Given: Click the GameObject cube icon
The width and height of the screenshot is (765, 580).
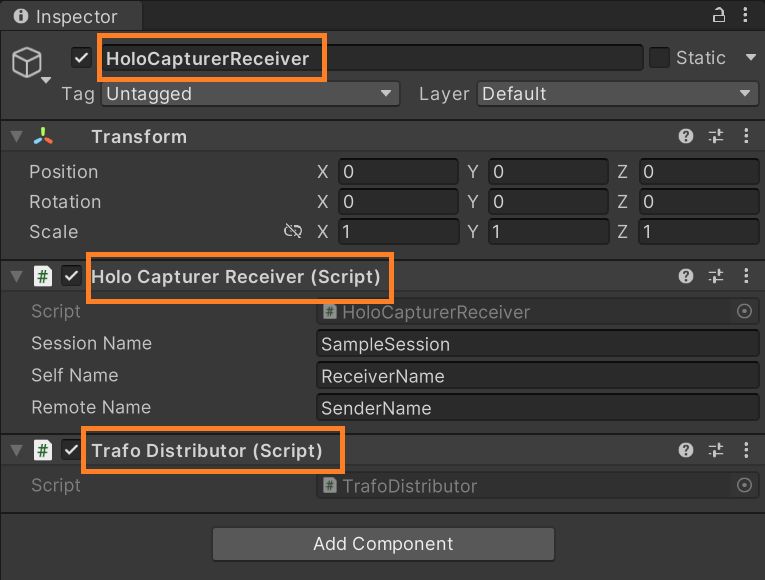Looking at the screenshot, I should (27, 62).
